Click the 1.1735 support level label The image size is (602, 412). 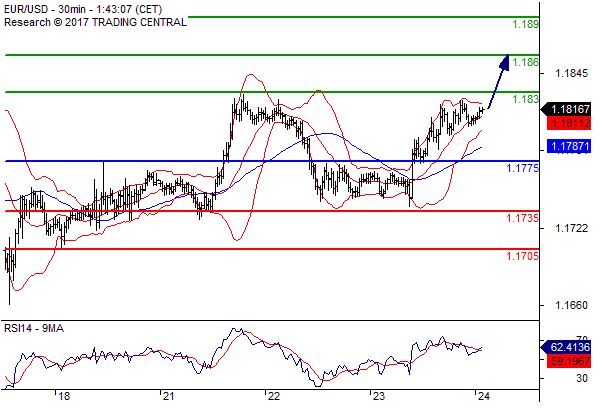pyautogui.click(x=523, y=218)
